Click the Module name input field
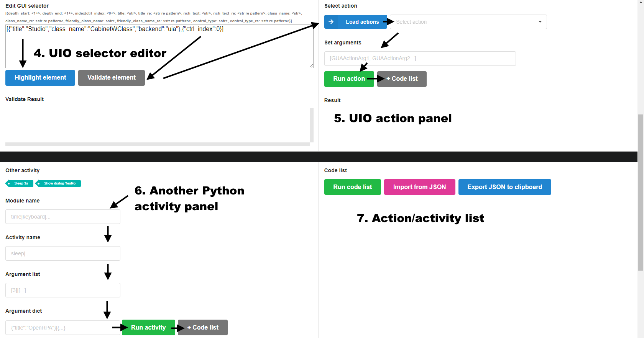The height and width of the screenshot is (338, 644). tap(63, 217)
